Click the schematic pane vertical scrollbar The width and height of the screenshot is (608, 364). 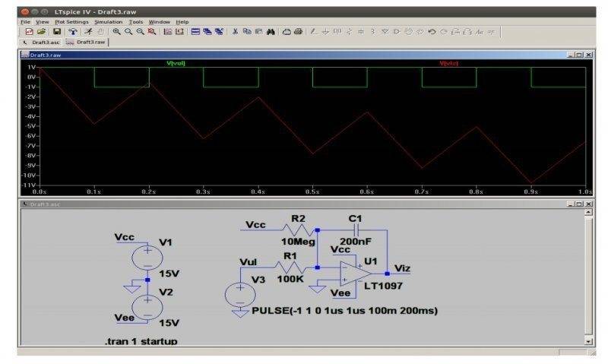pos(589,274)
